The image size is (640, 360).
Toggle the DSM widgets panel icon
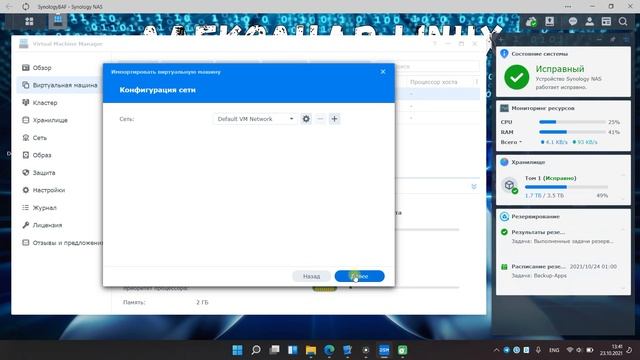606,22
